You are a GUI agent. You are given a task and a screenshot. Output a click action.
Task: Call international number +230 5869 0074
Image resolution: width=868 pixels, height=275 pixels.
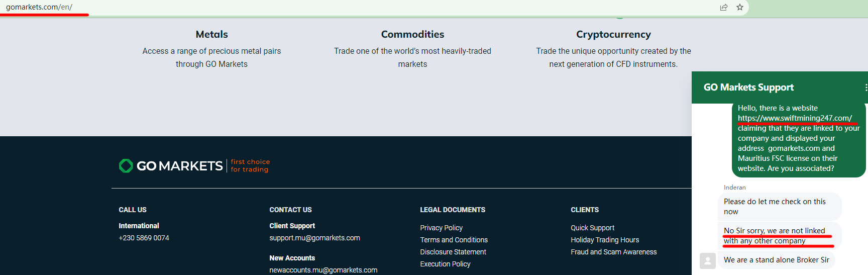tap(144, 238)
